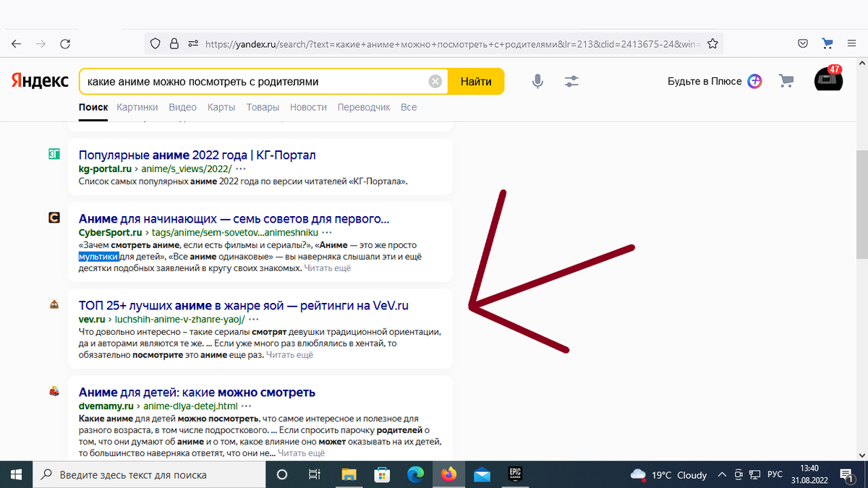Click the CyberSport.ru site favicon
Viewport: 868px width, 488px height.
(54, 217)
